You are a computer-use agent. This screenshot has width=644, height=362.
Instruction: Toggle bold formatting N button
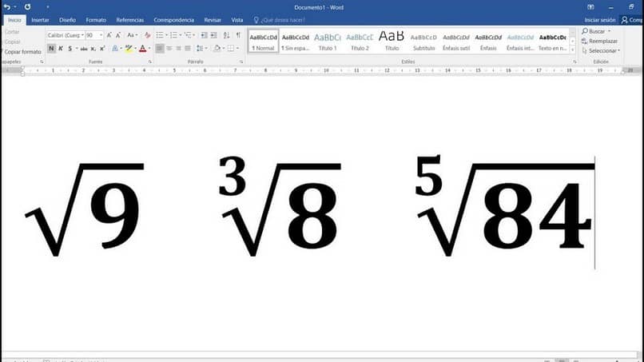[x=51, y=49]
